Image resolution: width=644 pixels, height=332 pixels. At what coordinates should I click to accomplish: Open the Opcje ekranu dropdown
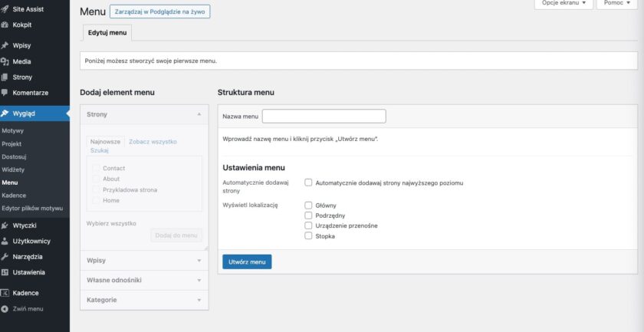pos(563,4)
